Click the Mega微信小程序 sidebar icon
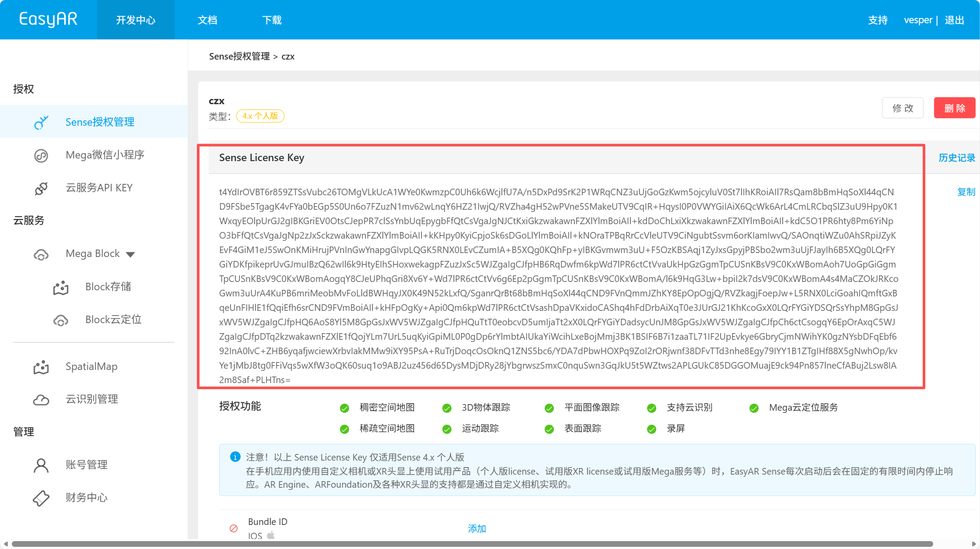The image size is (980, 549). pyautogui.click(x=41, y=155)
